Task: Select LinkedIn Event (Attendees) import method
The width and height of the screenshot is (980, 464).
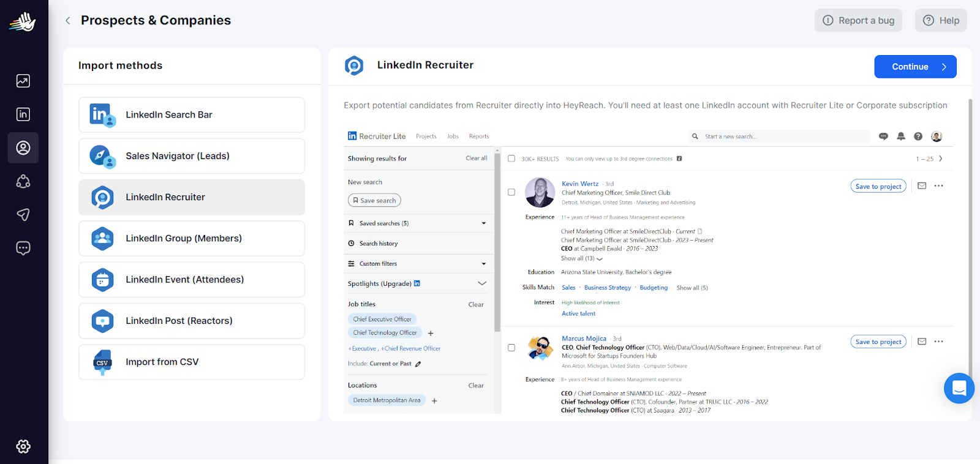Action: tap(192, 280)
